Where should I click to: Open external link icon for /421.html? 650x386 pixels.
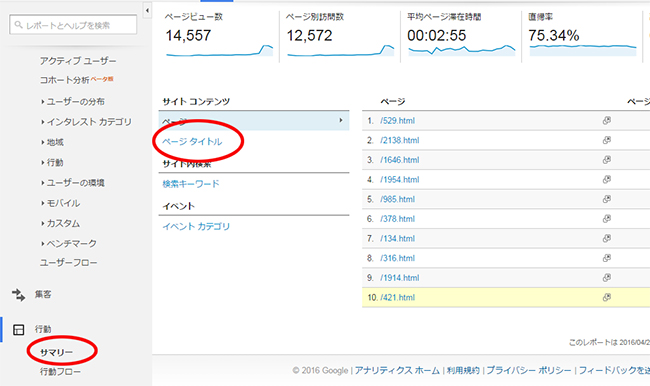606,297
